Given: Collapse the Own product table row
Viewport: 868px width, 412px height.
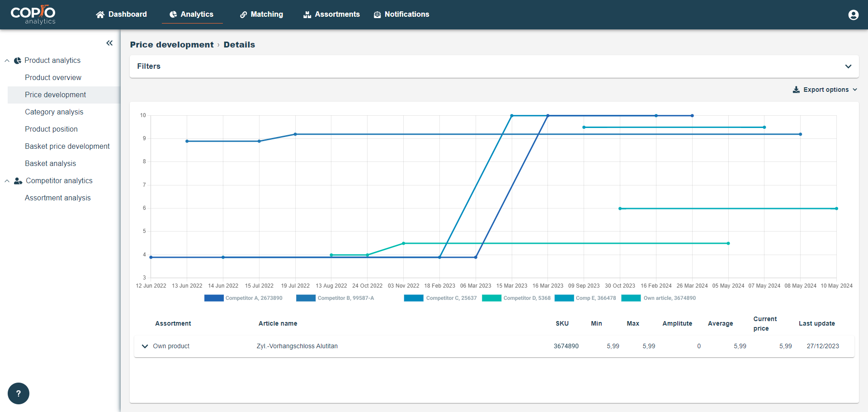Looking at the screenshot, I should (x=145, y=346).
